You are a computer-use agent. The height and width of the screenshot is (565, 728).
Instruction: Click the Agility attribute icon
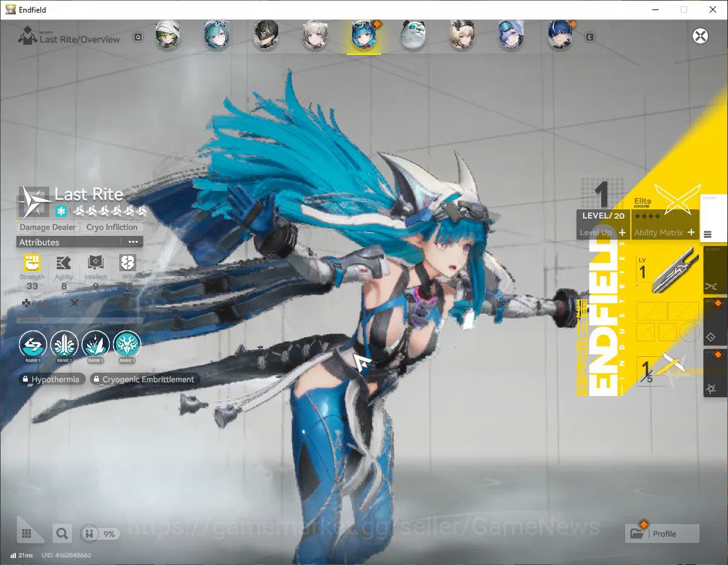[x=64, y=263]
